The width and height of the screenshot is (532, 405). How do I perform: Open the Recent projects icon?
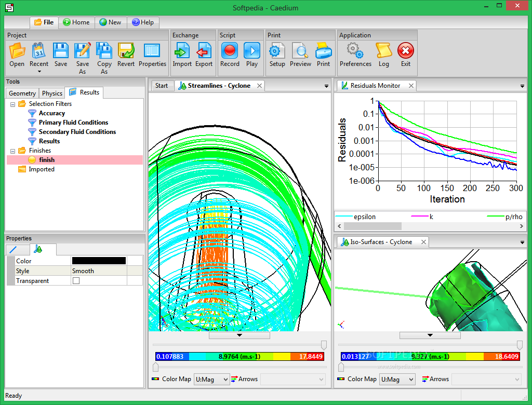(x=38, y=51)
